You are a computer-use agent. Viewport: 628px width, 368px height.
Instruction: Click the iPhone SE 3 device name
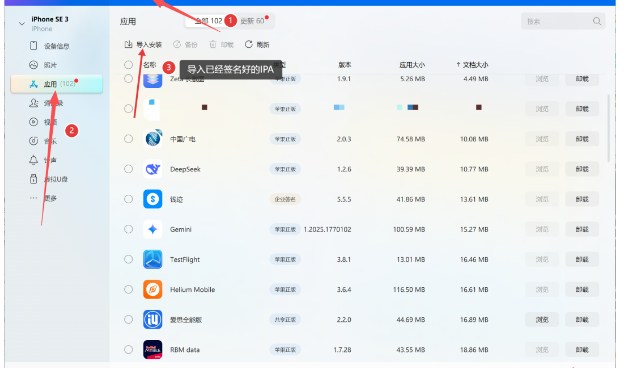(x=50, y=19)
